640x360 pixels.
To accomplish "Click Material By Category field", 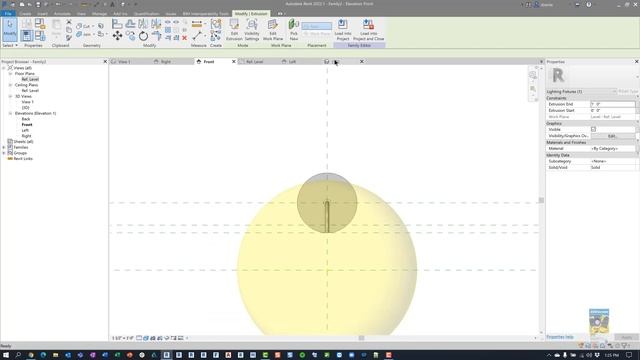I will click(613, 149).
